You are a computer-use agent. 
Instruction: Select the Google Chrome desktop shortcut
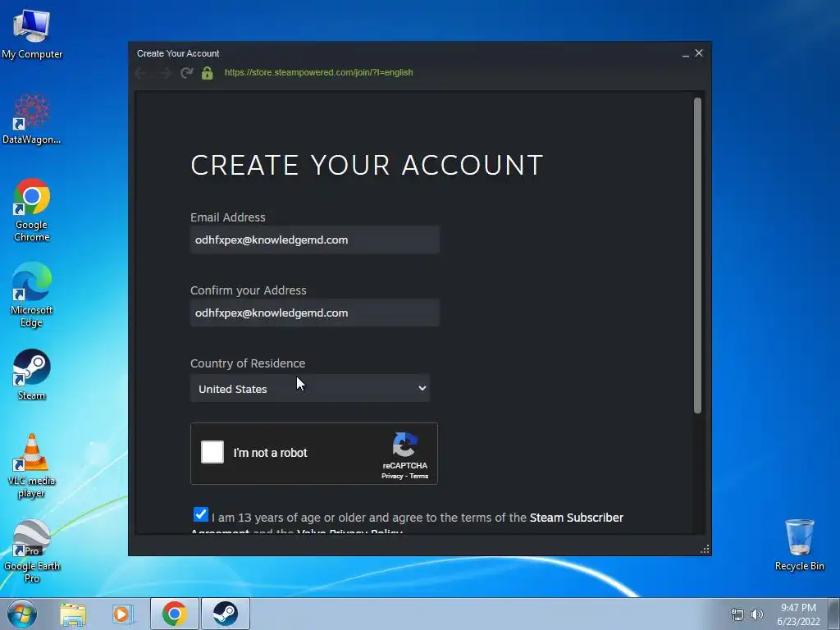tap(32, 210)
